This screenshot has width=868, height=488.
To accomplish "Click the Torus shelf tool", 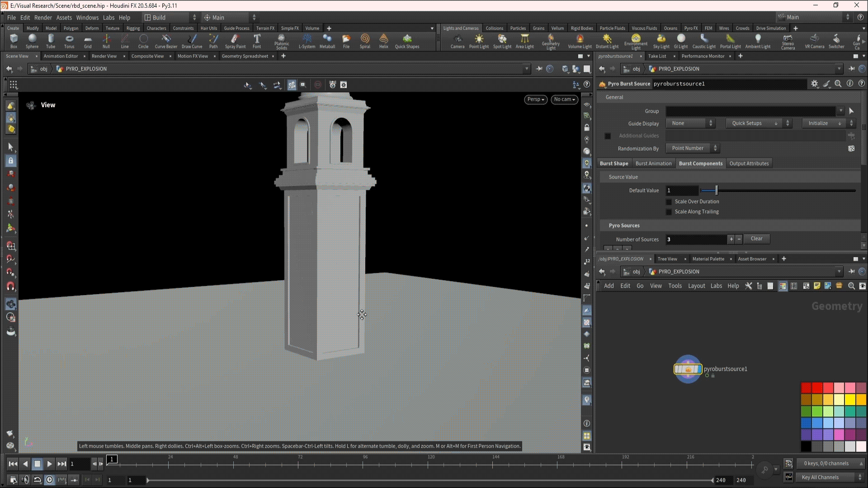I will click(69, 41).
